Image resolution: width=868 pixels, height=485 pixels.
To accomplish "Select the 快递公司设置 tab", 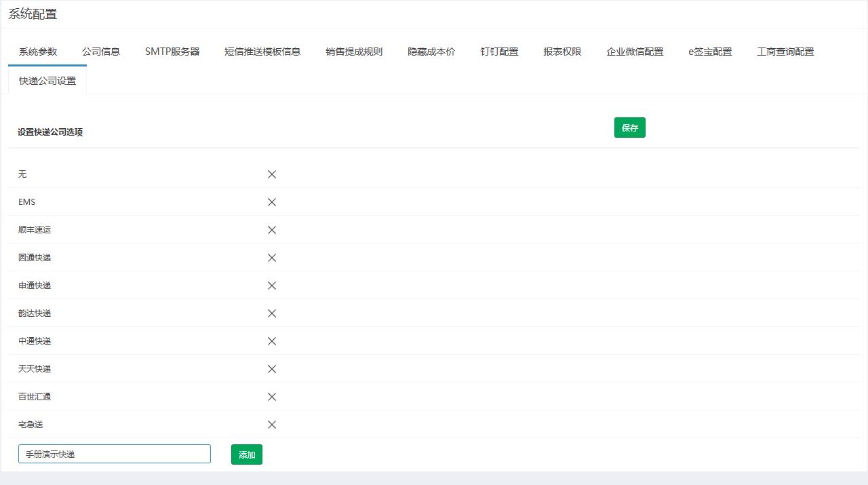I will (47, 81).
